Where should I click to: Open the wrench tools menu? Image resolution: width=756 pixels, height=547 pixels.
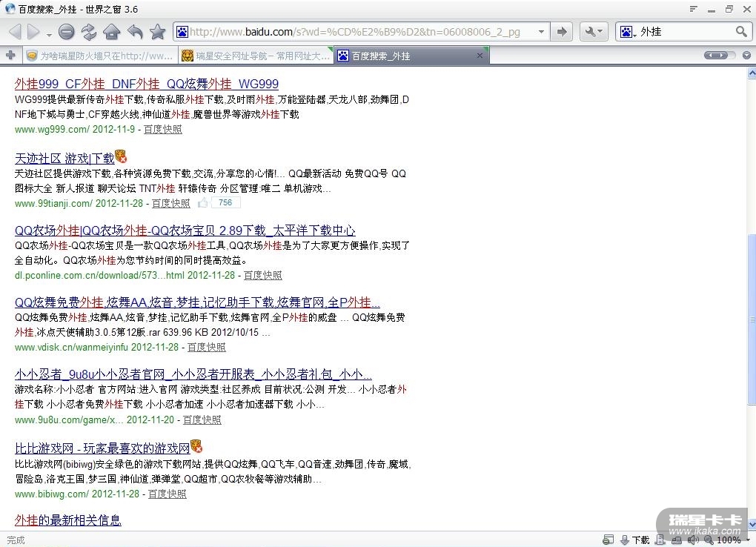point(594,32)
